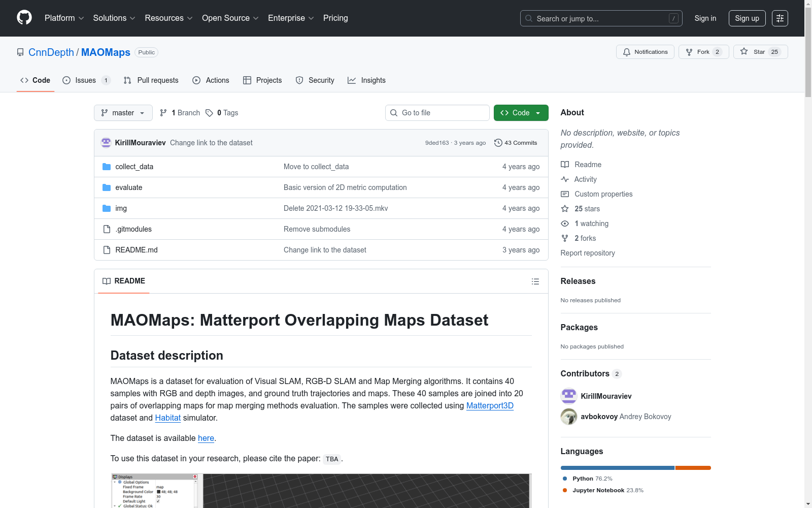Click KirillMouraviev avatar in commit header
The image size is (812, 508).
[x=106, y=143]
